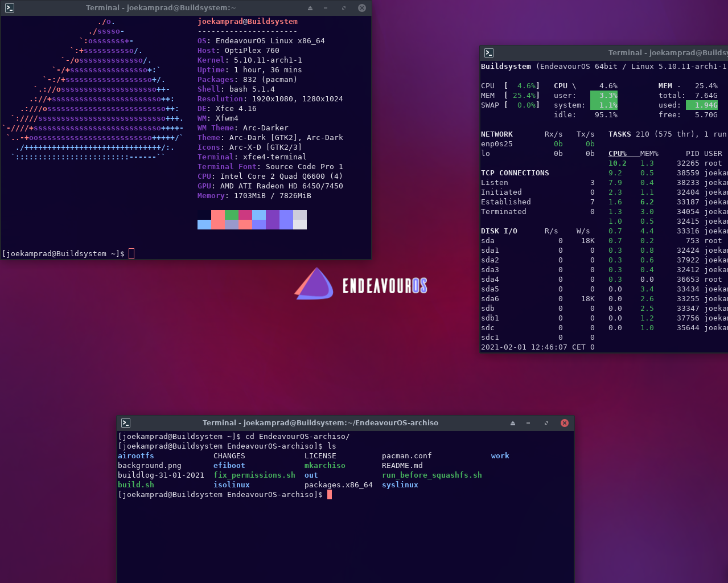The height and width of the screenshot is (583, 728).
Task: Click the 'work' directory name
Action: [x=500, y=455]
